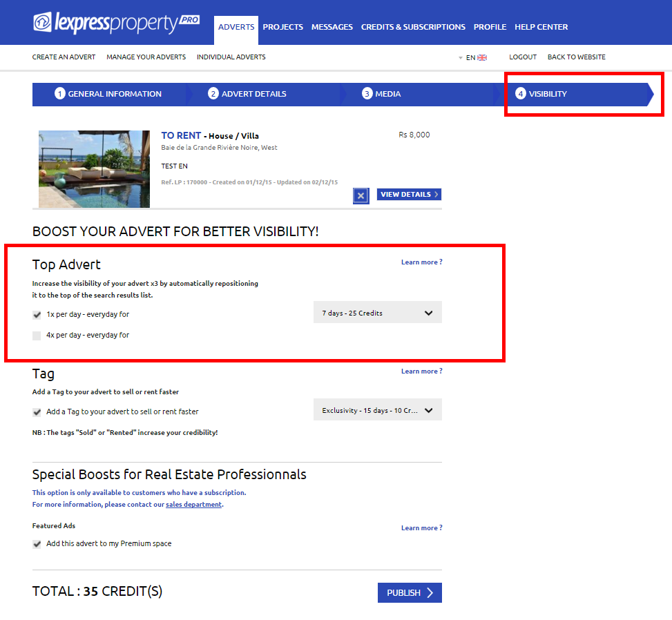Go to MEDIA step
Viewport: 672px width, 620px height.
click(417, 95)
